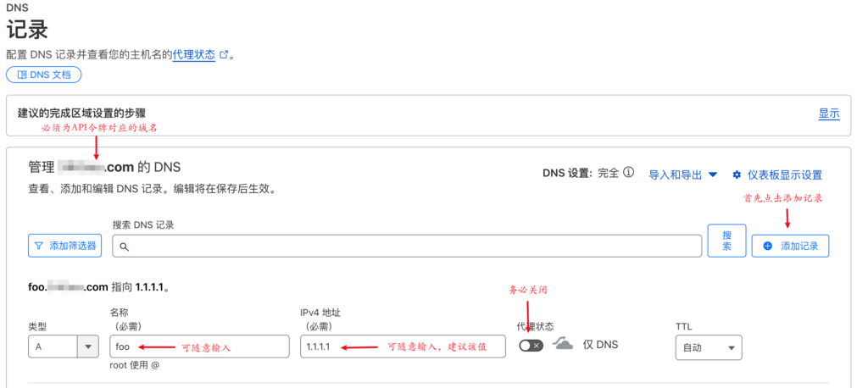Click the info icon next to 完全
The height and width of the screenshot is (388, 868).
tap(629, 173)
